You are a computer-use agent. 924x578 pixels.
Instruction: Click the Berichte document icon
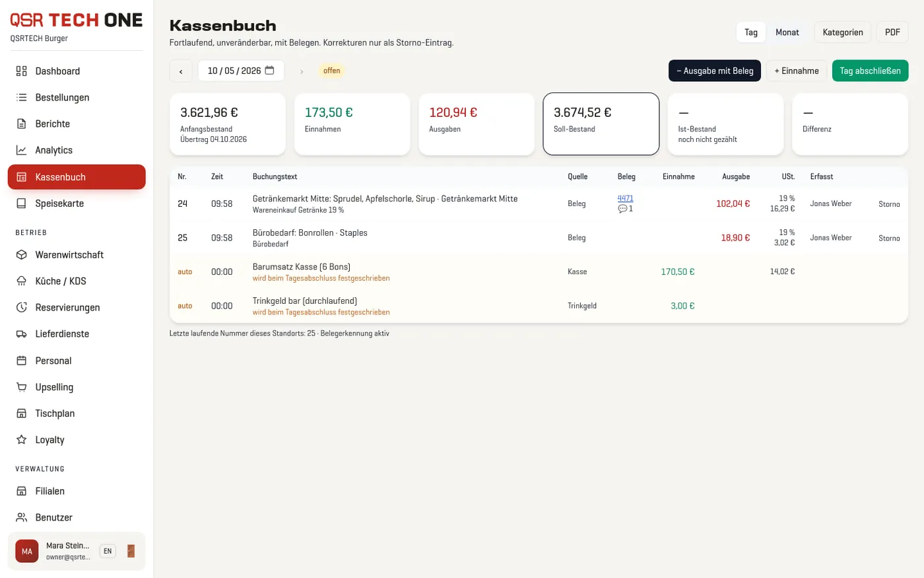(x=22, y=124)
